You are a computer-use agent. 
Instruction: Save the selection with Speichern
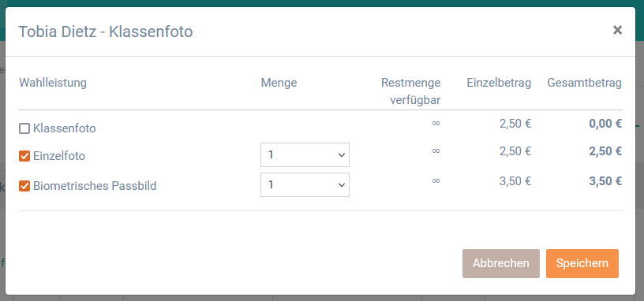click(582, 263)
